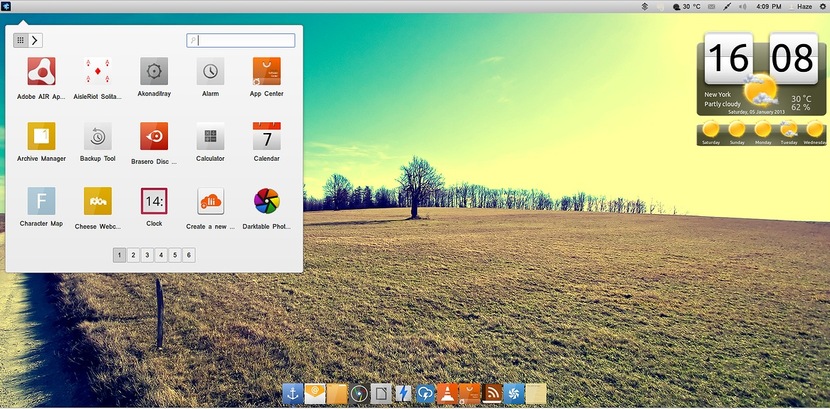Expand the 30 °C weather indicator
The height and width of the screenshot is (409, 830).
pos(685,7)
